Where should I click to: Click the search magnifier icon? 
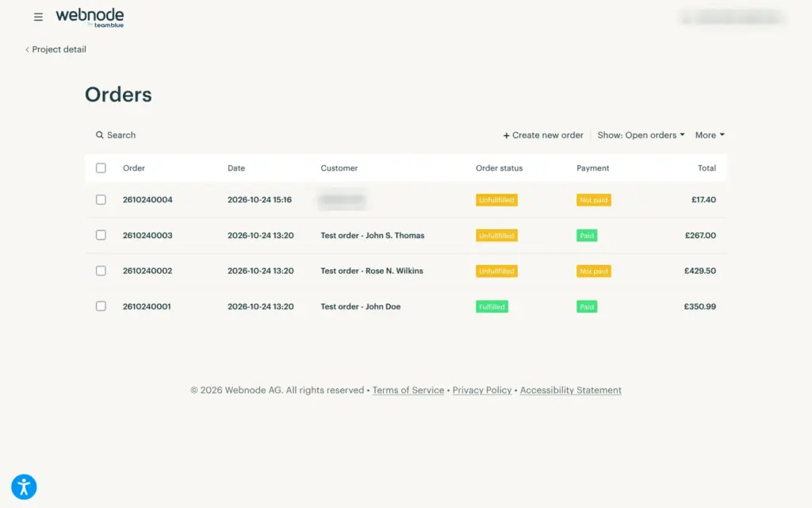(x=99, y=135)
